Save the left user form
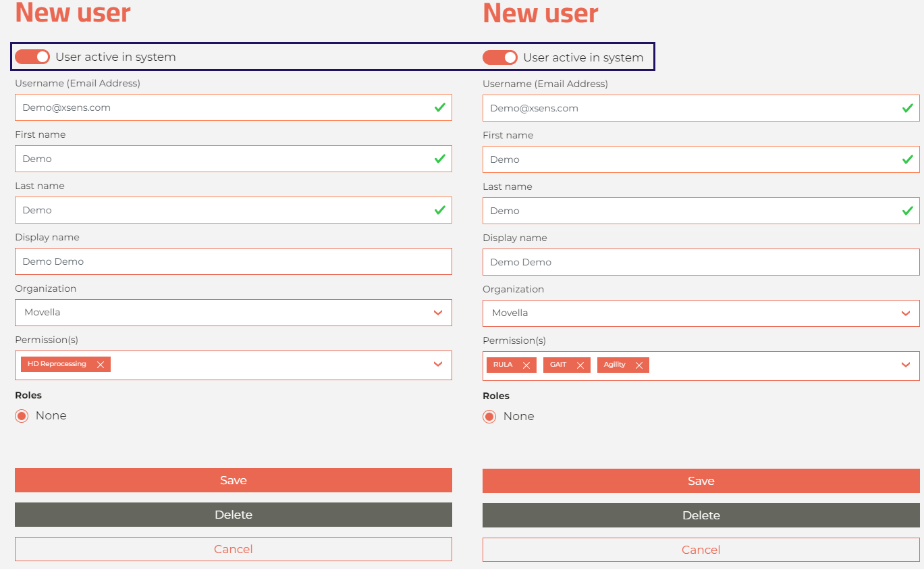Viewport: 924px width, 570px height. (233, 480)
